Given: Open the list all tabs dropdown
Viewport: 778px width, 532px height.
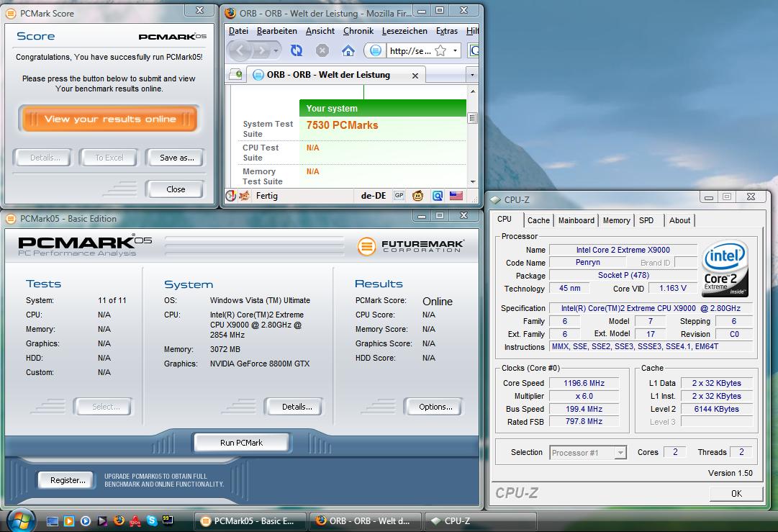Looking at the screenshot, I should coord(472,75).
